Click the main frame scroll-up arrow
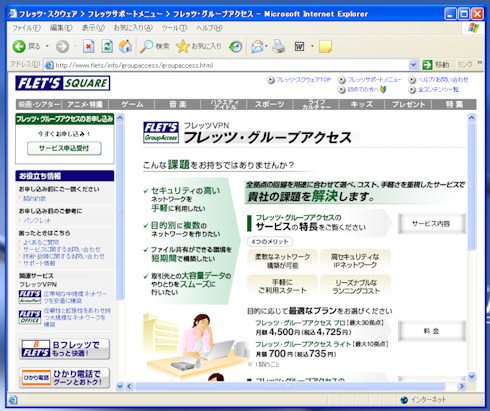This screenshot has width=490, height=411. tap(471, 117)
